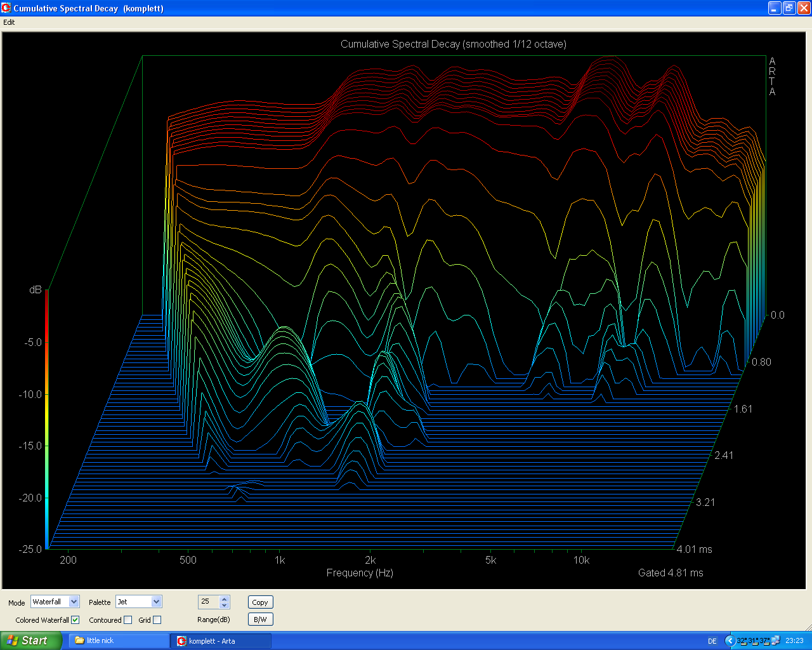Open the Mode dropdown showing Waterfall
The image size is (812, 650).
(74, 602)
